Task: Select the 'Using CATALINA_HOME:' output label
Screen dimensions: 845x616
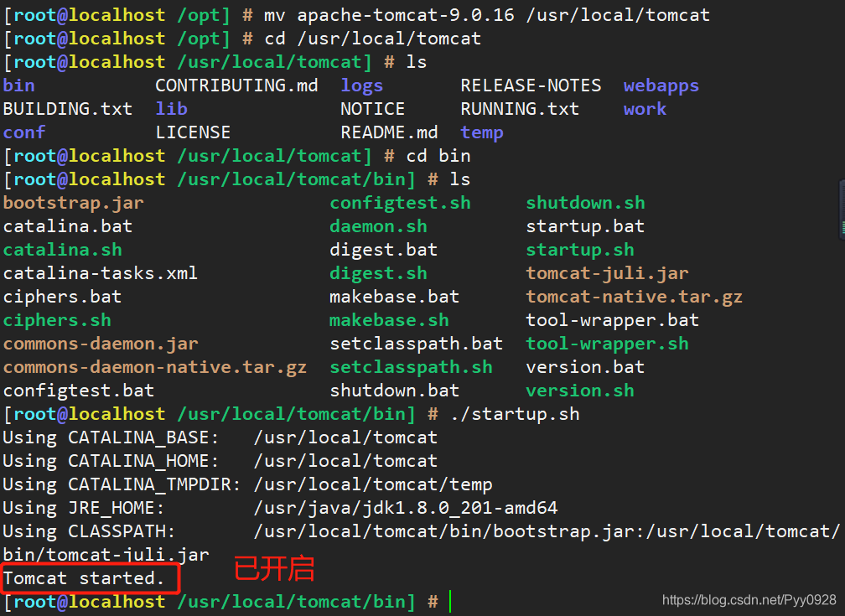Action: 111,462
